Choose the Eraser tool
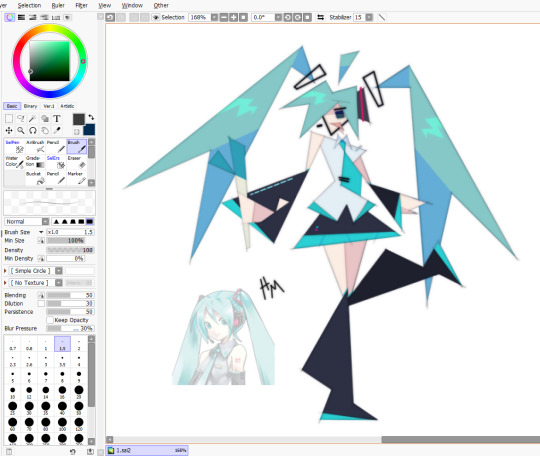Image resolution: width=540 pixels, height=456 pixels. click(76, 162)
